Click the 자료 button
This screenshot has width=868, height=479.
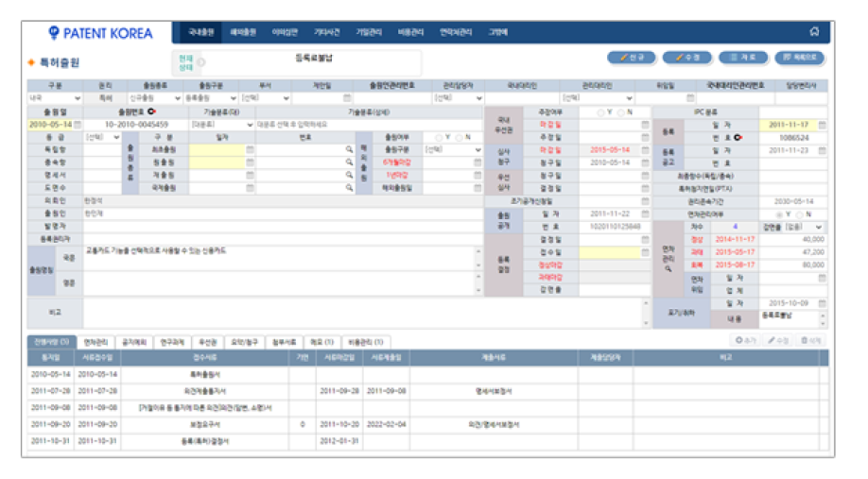(x=743, y=57)
